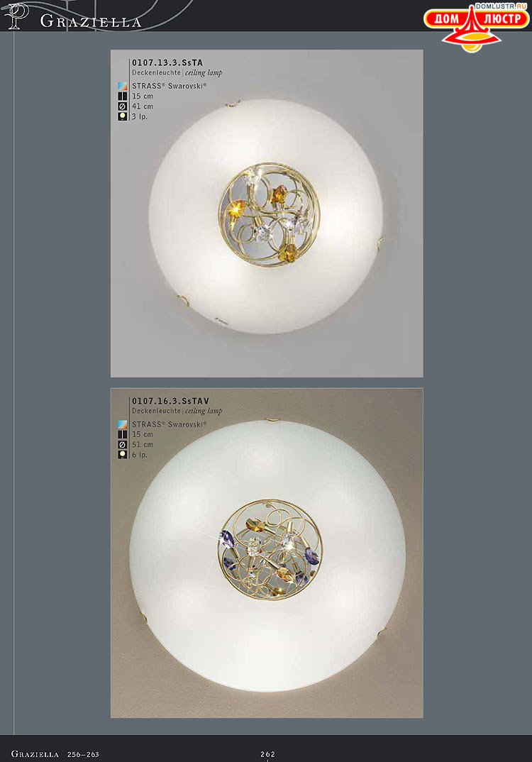Click the purple crystal on the lower lamp's left edge
Screen dimensions: 532x762
click(x=227, y=539)
